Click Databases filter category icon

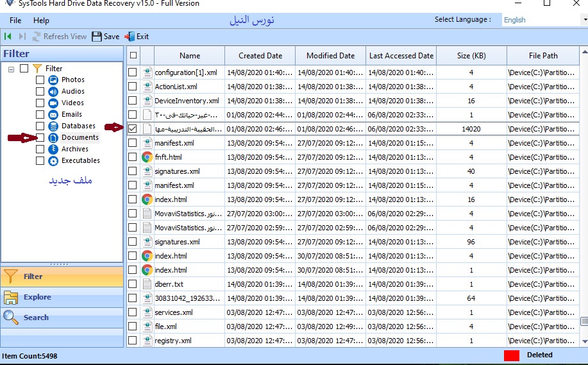[x=54, y=126]
